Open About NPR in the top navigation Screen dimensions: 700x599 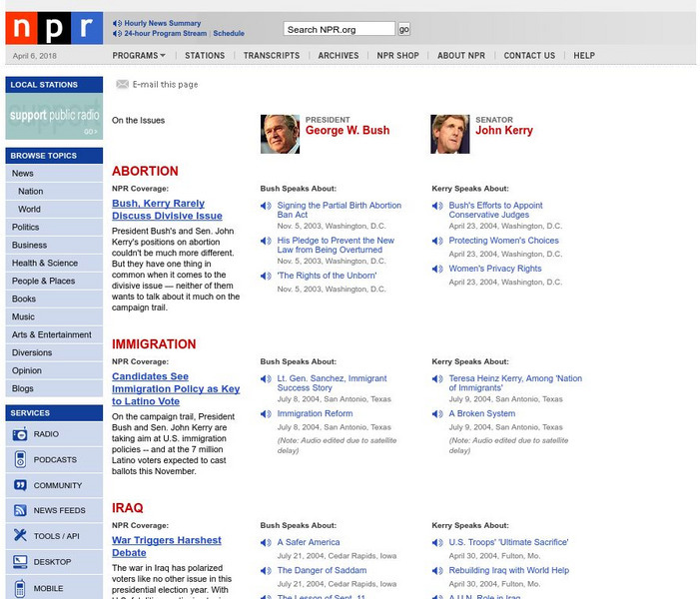point(461,55)
